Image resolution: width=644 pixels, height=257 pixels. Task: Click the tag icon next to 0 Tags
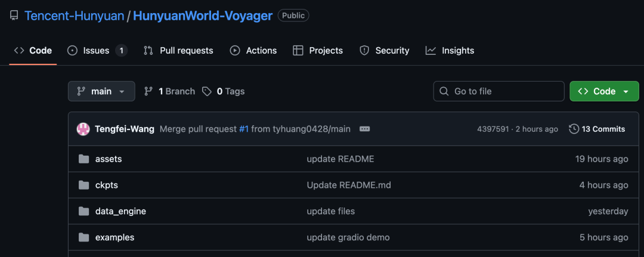coord(207,91)
